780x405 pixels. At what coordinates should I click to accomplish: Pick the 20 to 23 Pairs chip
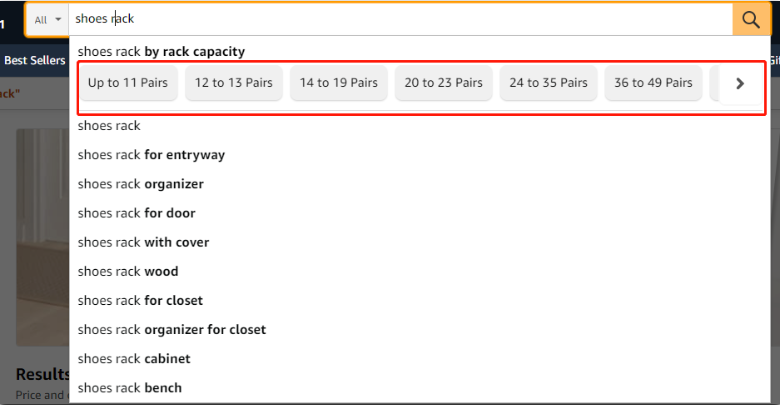click(x=443, y=83)
